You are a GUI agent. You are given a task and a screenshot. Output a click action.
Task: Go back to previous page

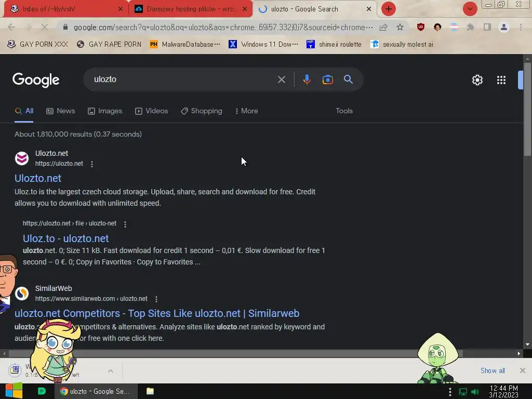[x=11, y=27]
